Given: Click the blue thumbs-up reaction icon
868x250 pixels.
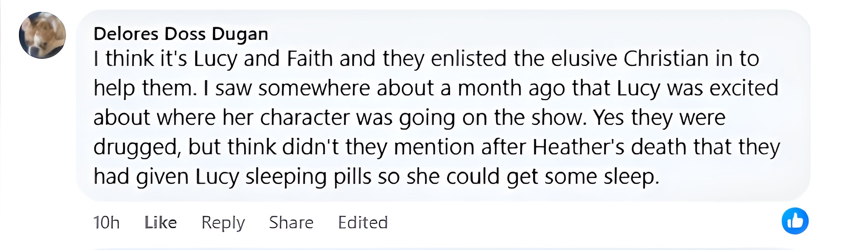Looking at the screenshot, I should (x=795, y=221).
